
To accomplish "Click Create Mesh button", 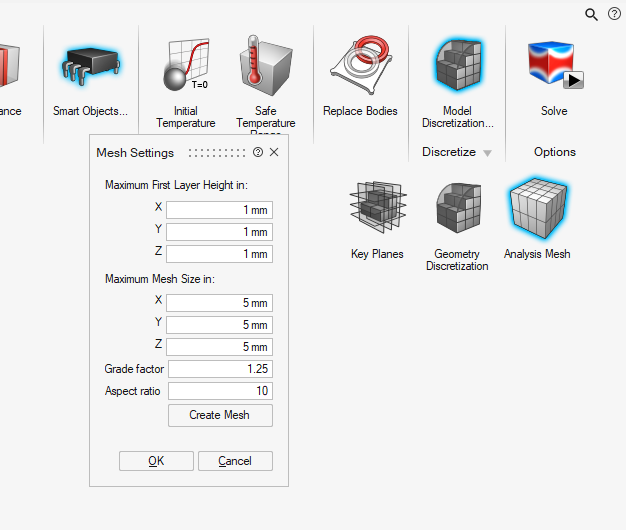I will (x=220, y=415).
